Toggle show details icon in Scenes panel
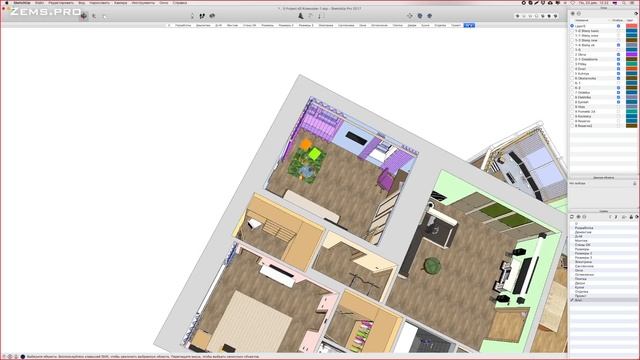The image size is (640, 360). coord(631,217)
